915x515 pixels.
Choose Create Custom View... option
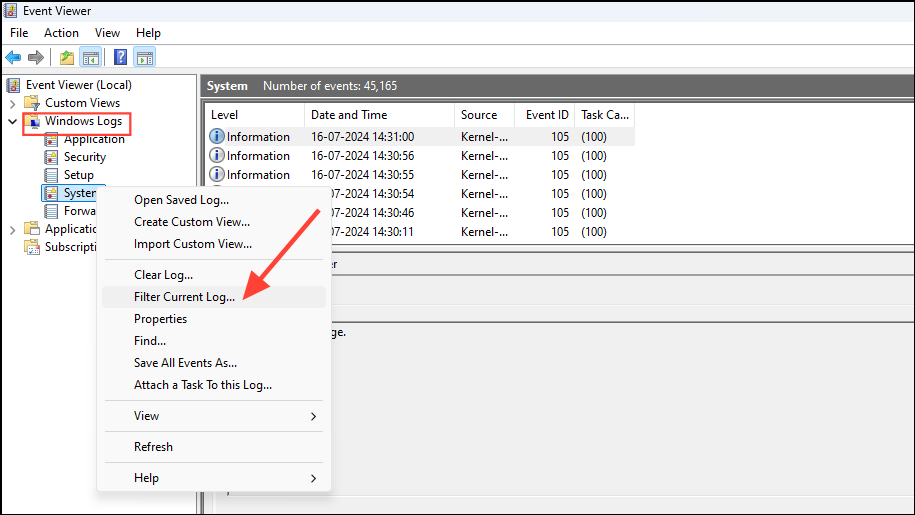pos(214,222)
